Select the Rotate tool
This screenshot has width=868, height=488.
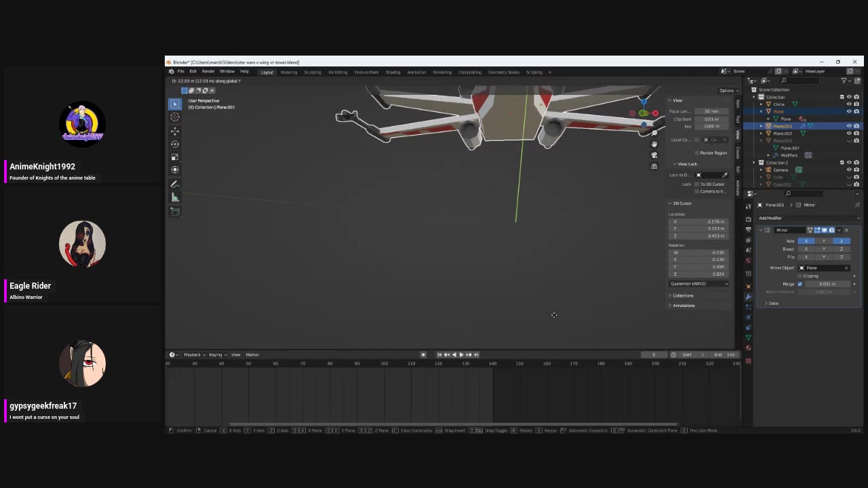(175, 144)
